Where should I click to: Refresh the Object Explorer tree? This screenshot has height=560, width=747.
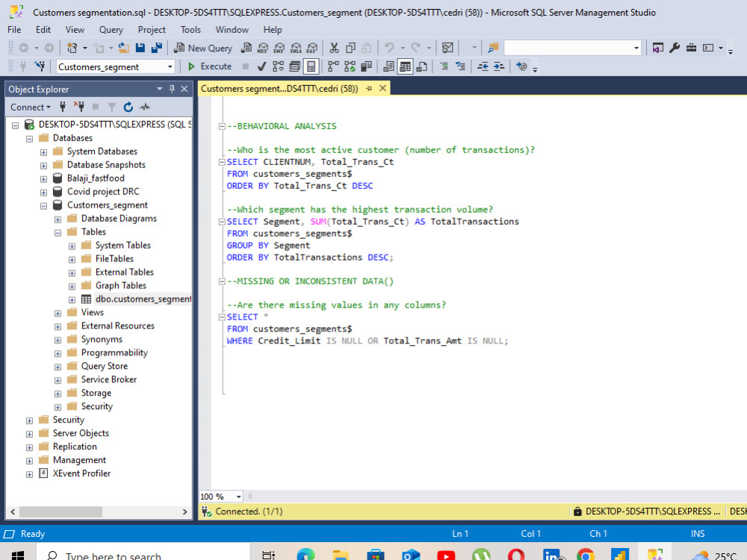(x=128, y=107)
